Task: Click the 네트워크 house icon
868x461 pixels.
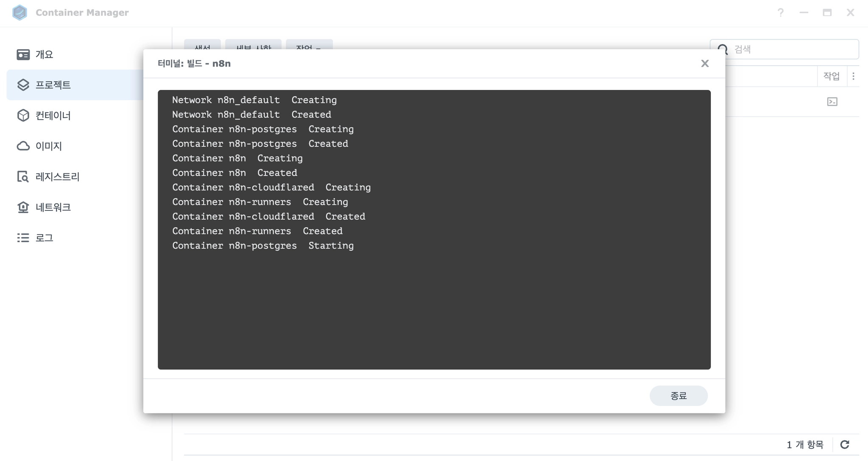Action: pos(23,207)
